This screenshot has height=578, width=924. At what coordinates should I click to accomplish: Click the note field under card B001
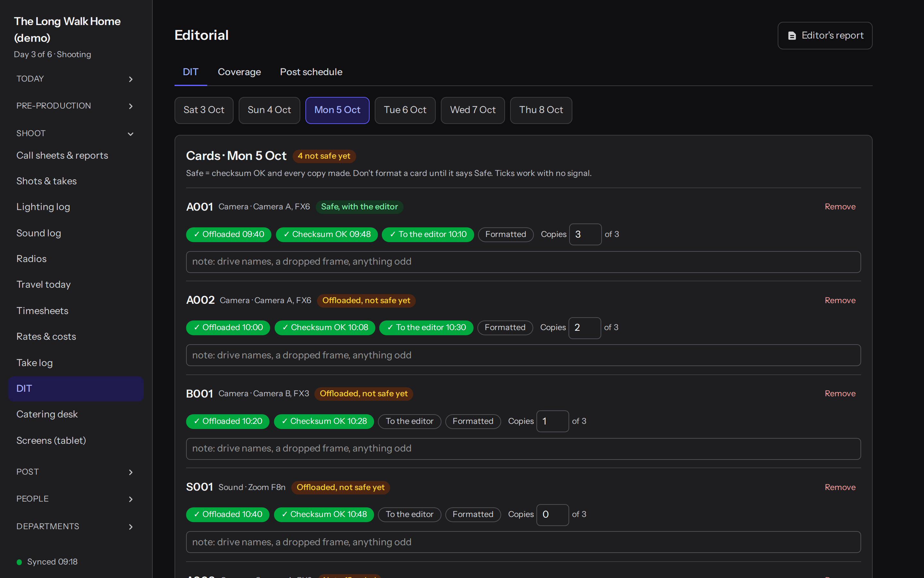(x=523, y=449)
